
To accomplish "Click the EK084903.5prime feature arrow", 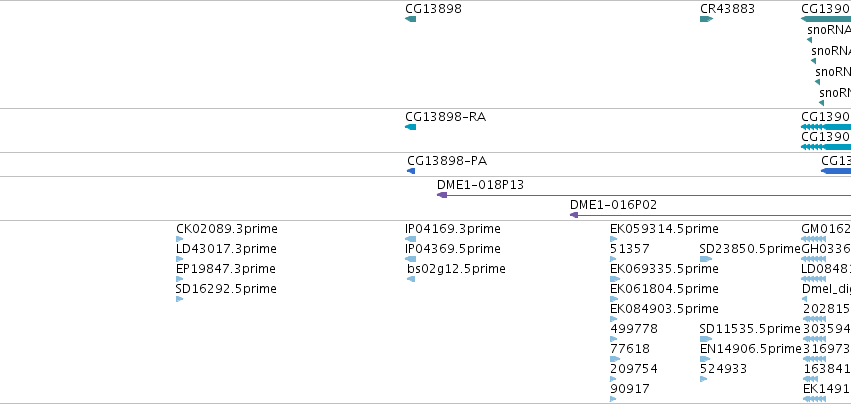I will [614, 319].
